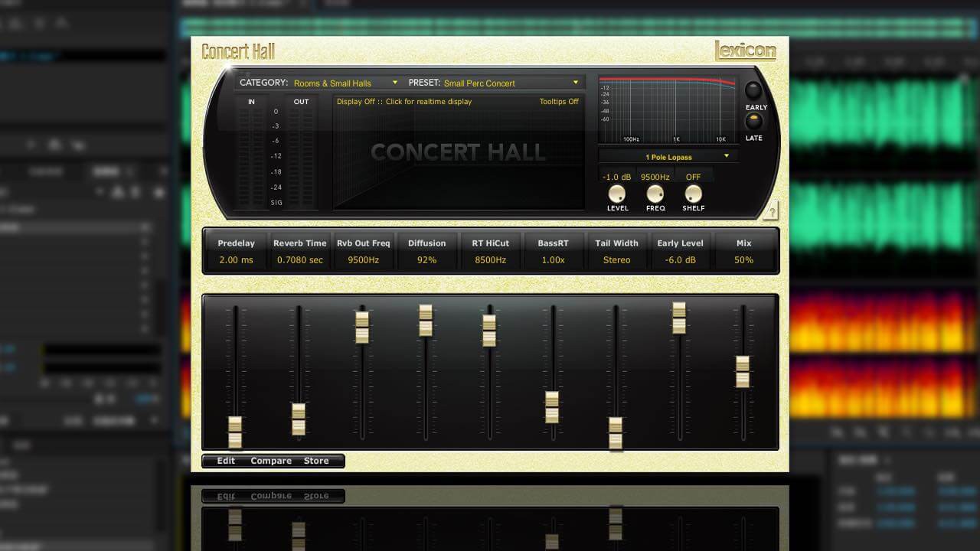Click the LEVEL knob in EQ section
The height and width of the screenshot is (551, 980).
pyautogui.click(x=616, y=194)
